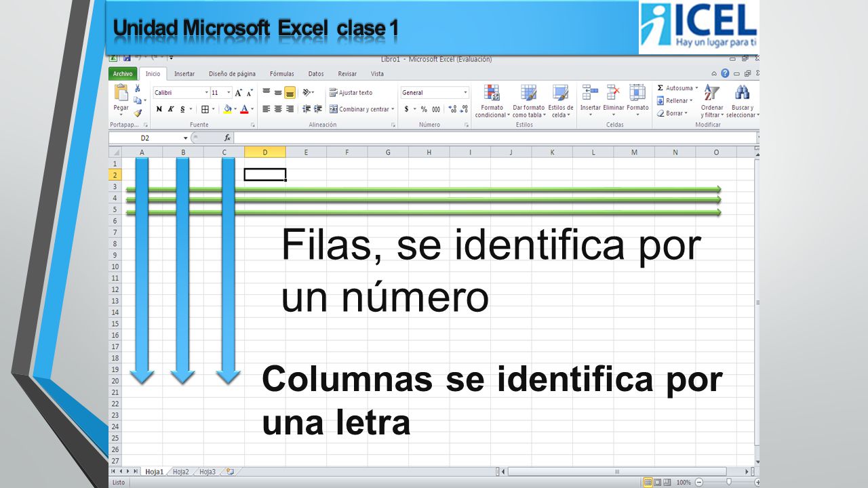Viewport: 868px width, 488px height.
Task: Expand the Name Box D2 dropdown
Action: [186, 138]
